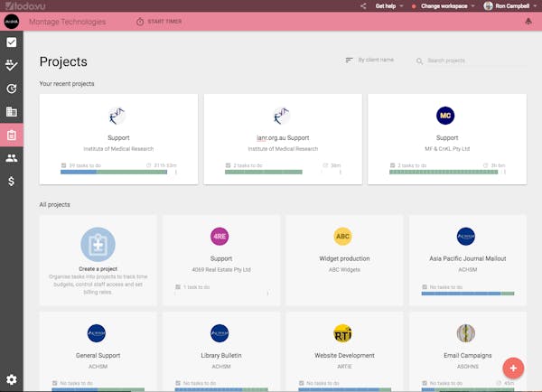Click the red plus floating button
The width and height of the screenshot is (542, 392).
[x=513, y=369]
